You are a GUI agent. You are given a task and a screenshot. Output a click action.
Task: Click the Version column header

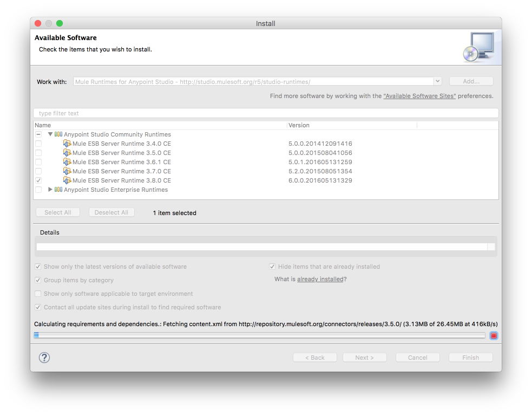pyautogui.click(x=352, y=125)
